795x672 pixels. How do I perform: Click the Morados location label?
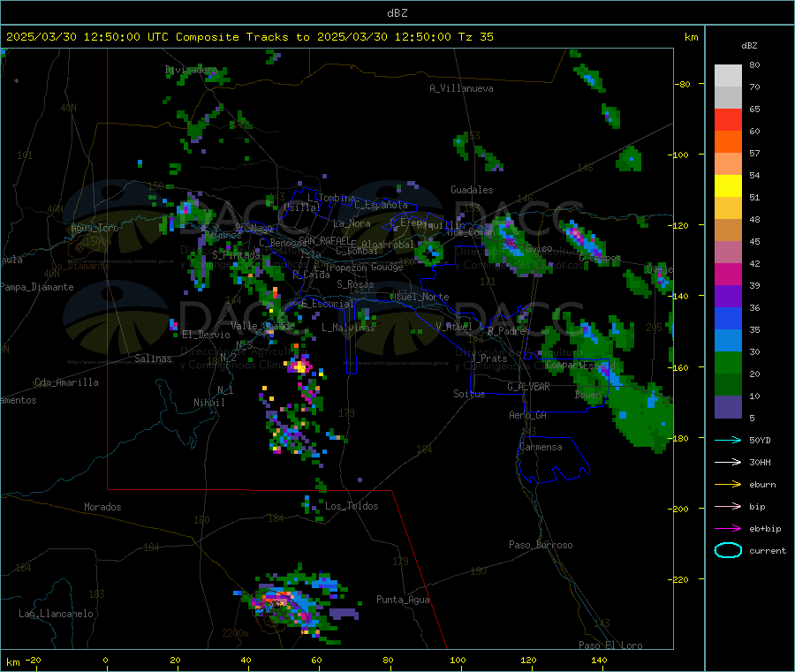coord(102,507)
